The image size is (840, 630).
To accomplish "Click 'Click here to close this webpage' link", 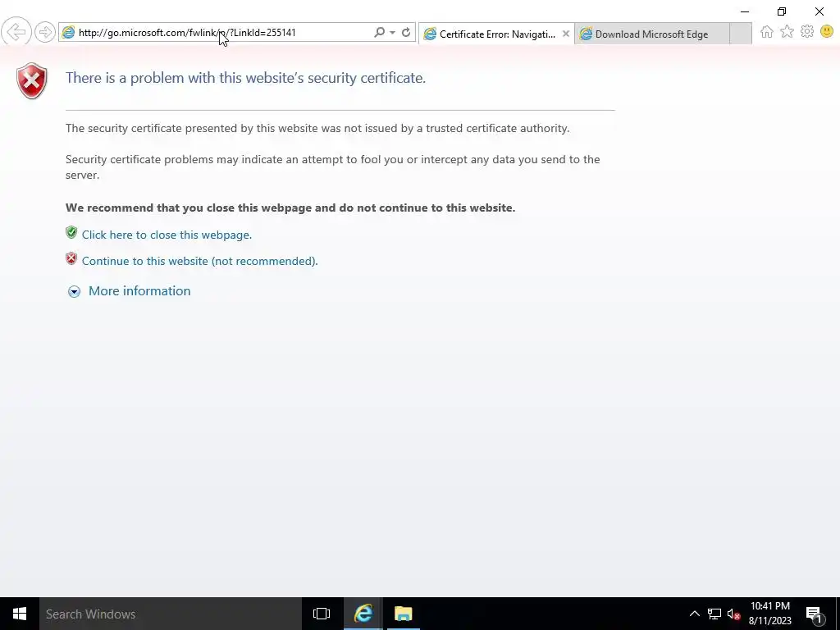I will pyautogui.click(x=167, y=235).
